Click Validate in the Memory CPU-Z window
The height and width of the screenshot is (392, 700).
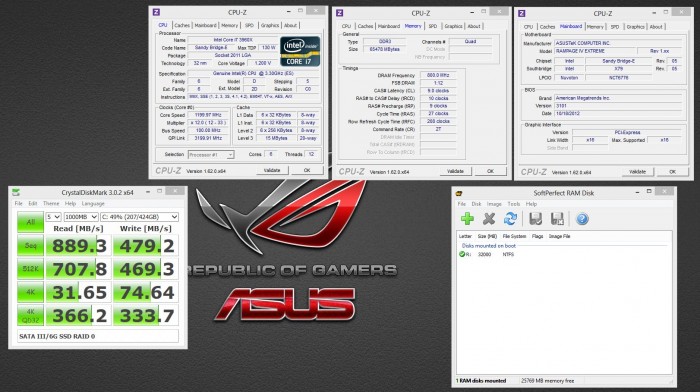455,171
